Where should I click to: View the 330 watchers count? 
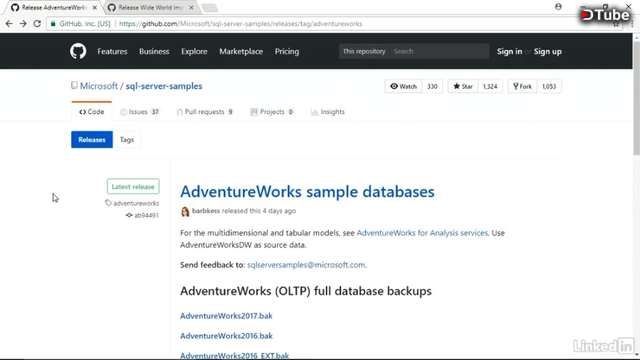[432, 86]
